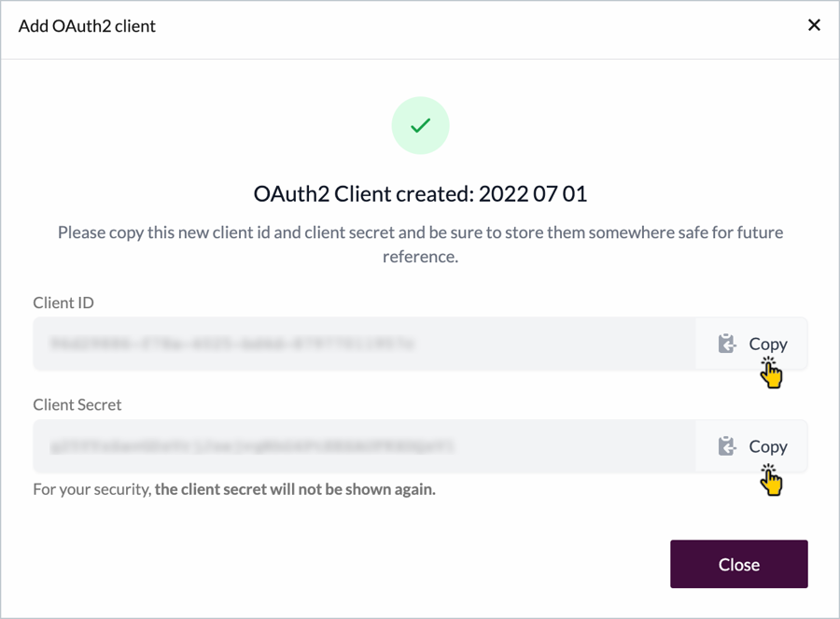Click the green success checkmark icon
The image size is (840, 619).
[420, 125]
